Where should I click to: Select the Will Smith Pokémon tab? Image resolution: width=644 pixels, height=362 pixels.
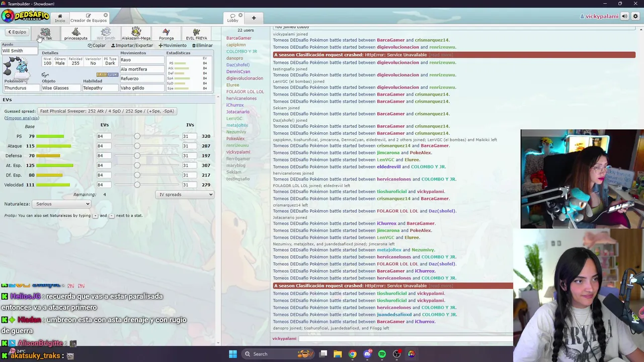[x=106, y=34]
